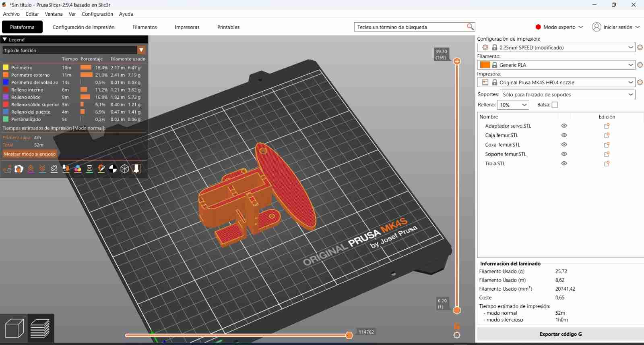This screenshot has width=644, height=345.
Task: Click edit icon for Adaptador servo.STL
Action: (x=607, y=126)
